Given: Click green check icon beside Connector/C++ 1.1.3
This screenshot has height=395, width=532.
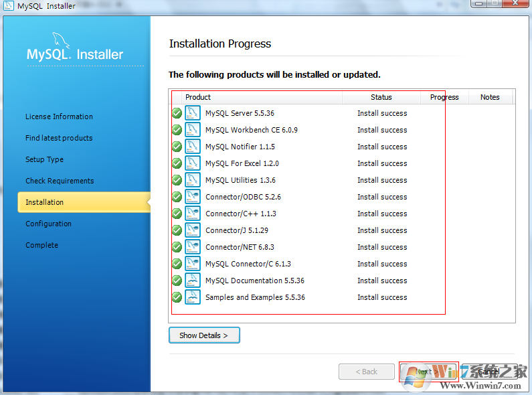Looking at the screenshot, I should pyautogui.click(x=177, y=214).
